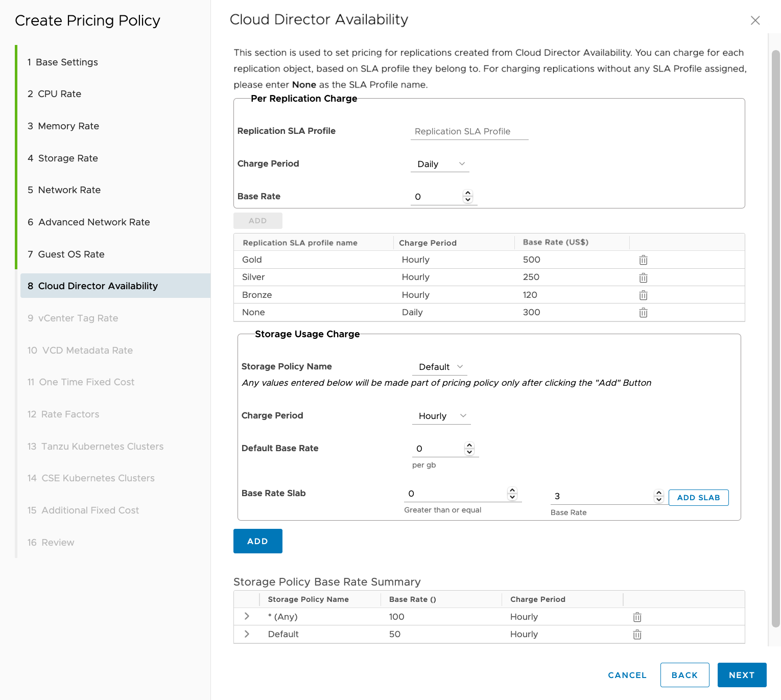Go to the Storage Rate step

pos(68,158)
